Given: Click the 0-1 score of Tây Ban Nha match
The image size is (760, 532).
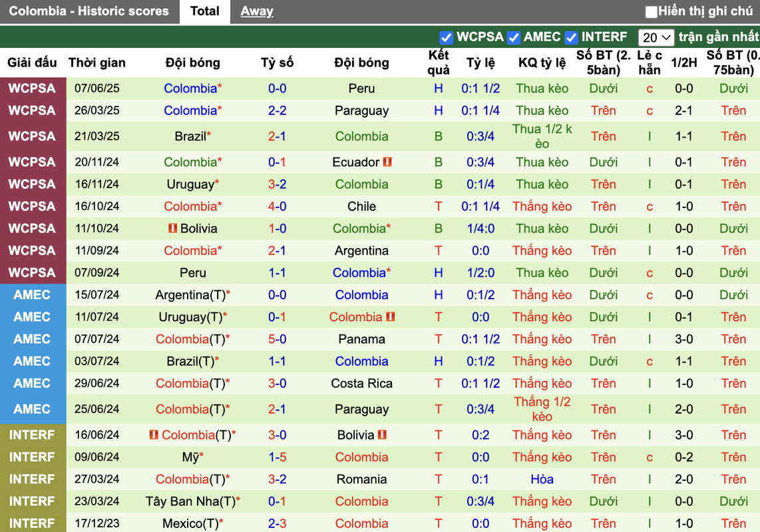Looking at the screenshot, I should pyautogui.click(x=278, y=501).
